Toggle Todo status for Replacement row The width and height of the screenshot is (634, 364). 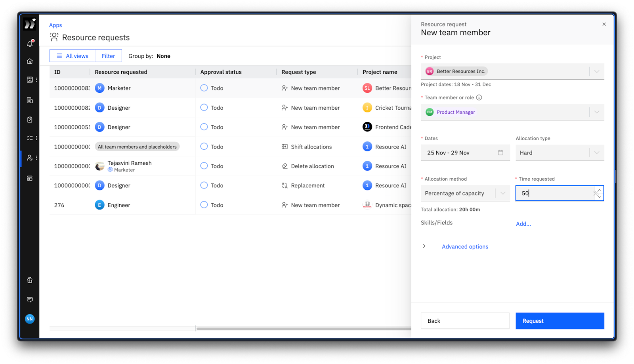point(204,185)
